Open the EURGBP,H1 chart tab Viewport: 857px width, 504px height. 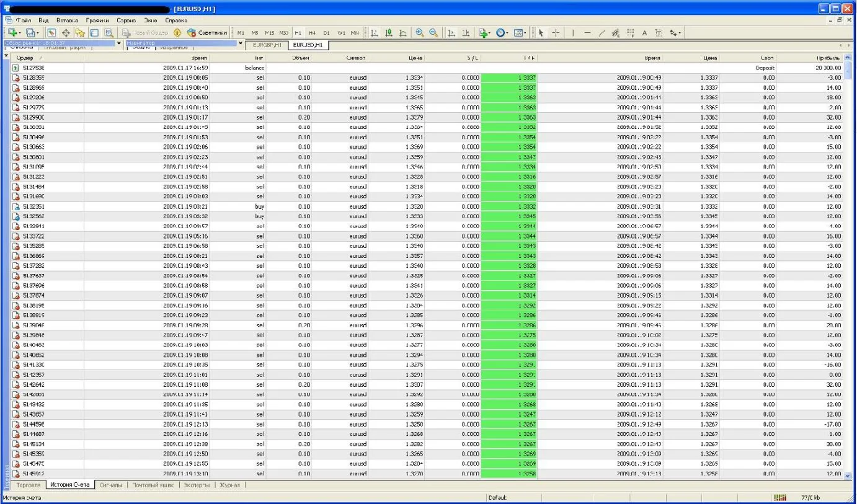267,45
